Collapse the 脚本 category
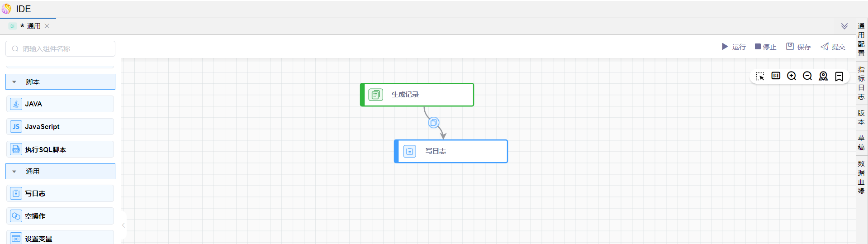868x244 pixels. (x=14, y=82)
